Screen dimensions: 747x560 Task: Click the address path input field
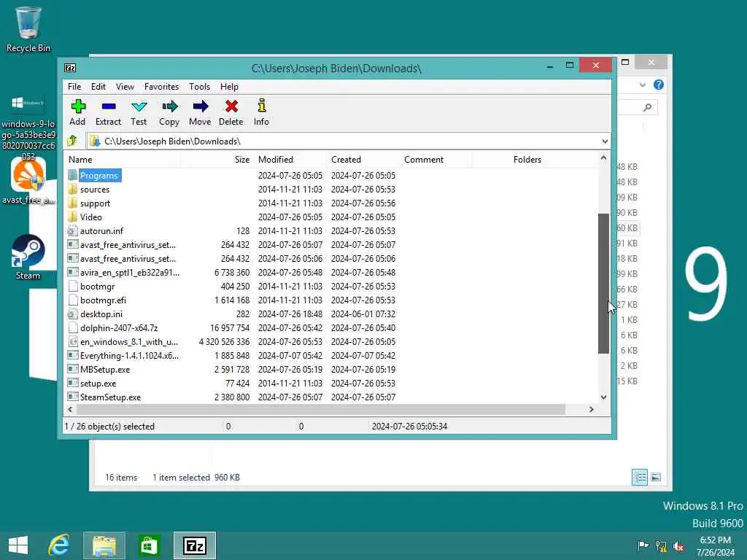click(343, 141)
